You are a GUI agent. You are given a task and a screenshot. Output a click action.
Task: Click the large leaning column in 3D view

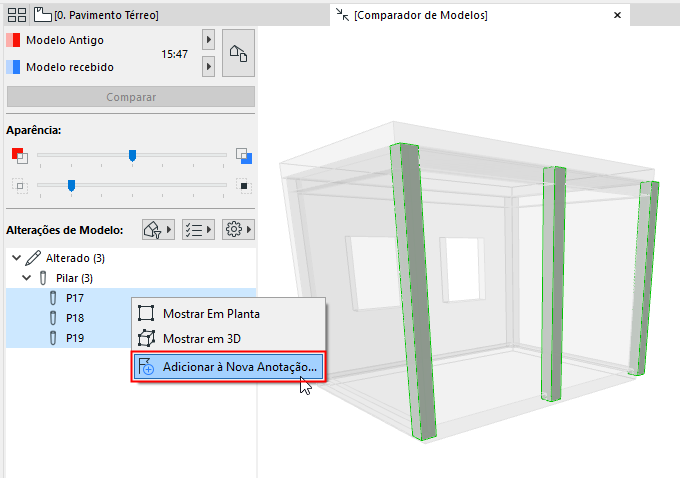(x=412, y=291)
